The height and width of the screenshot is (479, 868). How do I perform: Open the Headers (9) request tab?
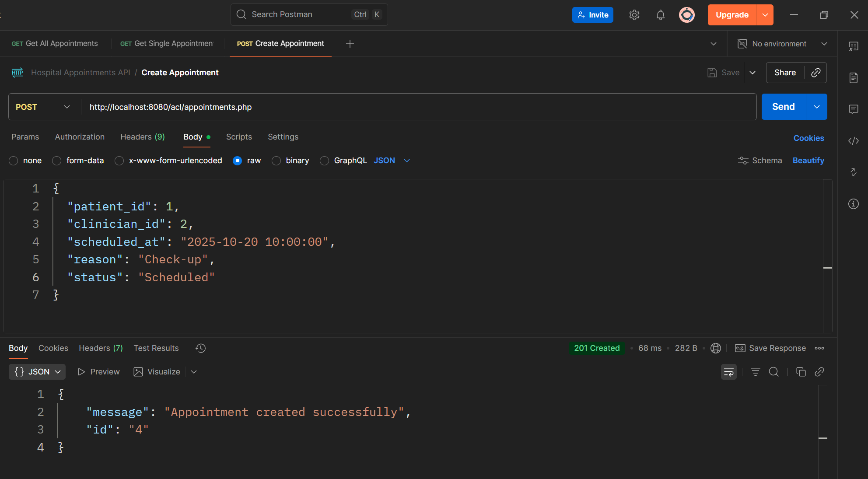tap(143, 137)
